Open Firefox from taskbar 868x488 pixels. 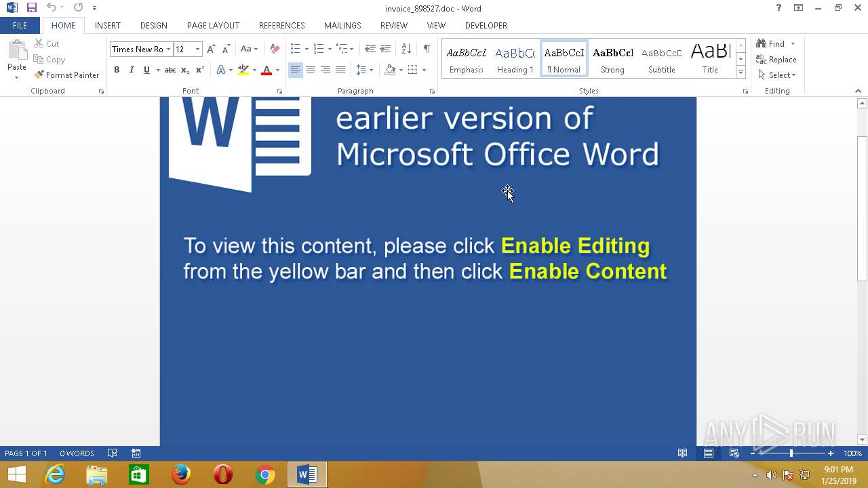[181, 475]
